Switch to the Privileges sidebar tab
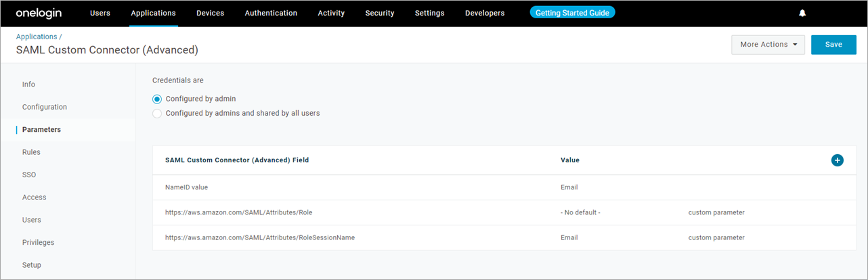The image size is (868, 280). pos(38,242)
